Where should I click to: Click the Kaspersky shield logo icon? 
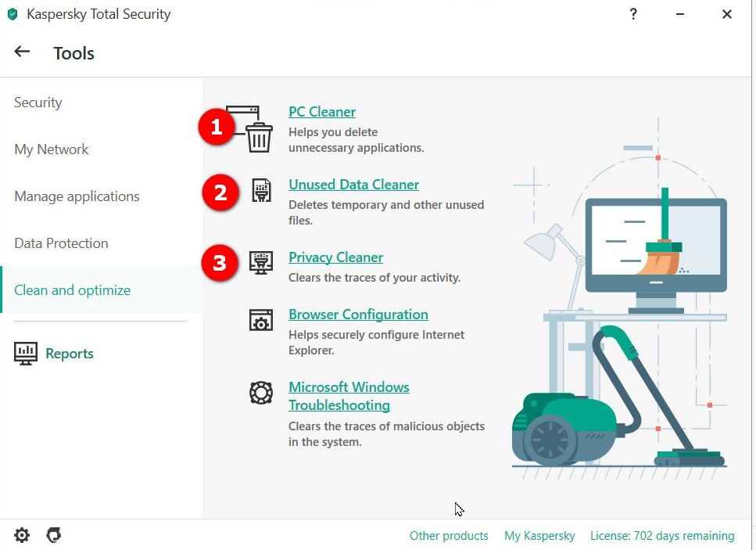pyautogui.click(x=13, y=14)
